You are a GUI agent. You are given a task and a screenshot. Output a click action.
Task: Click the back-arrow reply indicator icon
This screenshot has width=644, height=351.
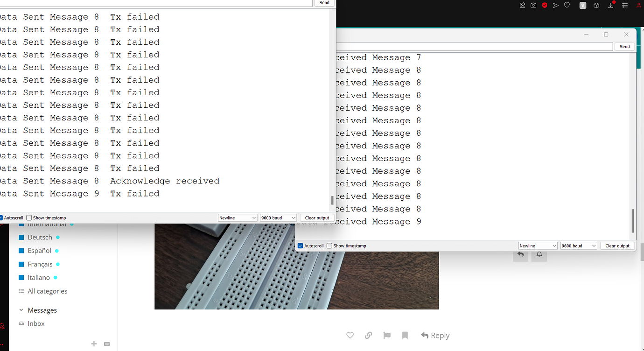pos(520,255)
